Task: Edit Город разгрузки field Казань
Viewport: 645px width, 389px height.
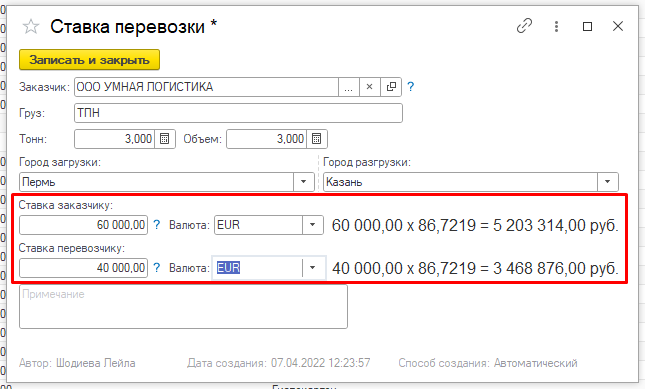Action: [x=460, y=182]
